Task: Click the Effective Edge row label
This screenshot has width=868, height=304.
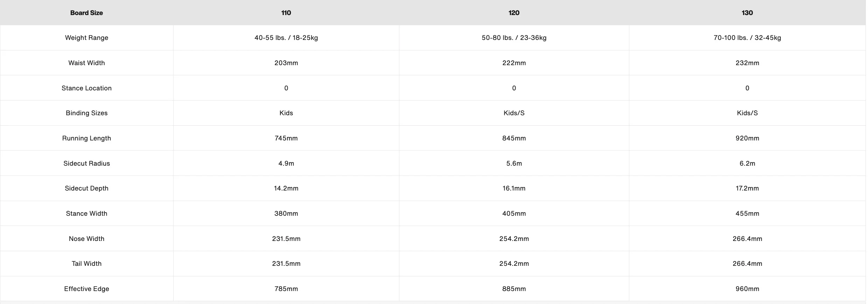Action: [86, 289]
